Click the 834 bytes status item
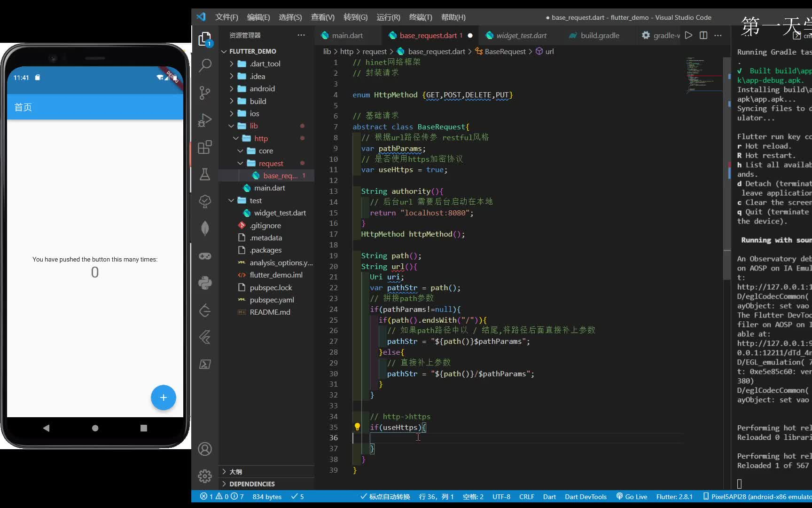 267,496
